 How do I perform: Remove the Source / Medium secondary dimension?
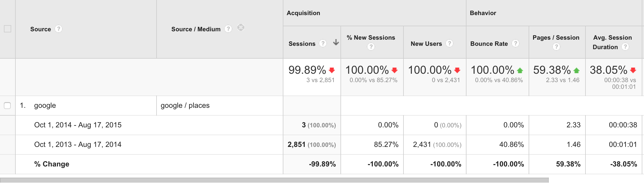pyautogui.click(x=241, y=28)
